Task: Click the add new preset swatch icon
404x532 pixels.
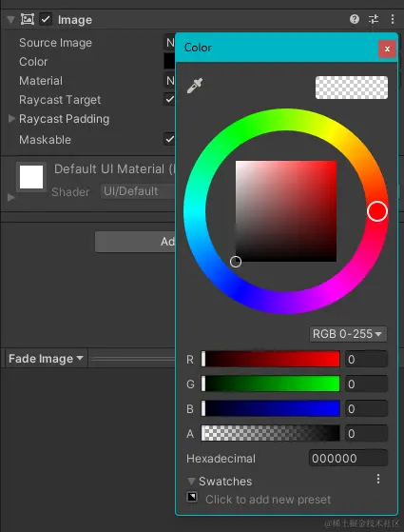Action: tap(192, 497)
